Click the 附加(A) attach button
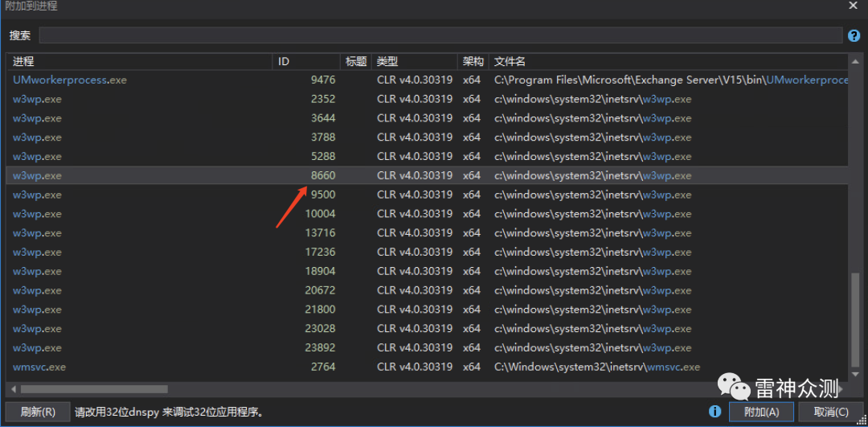868x427 pixels. pyautogui.click(x=761, y=412)
